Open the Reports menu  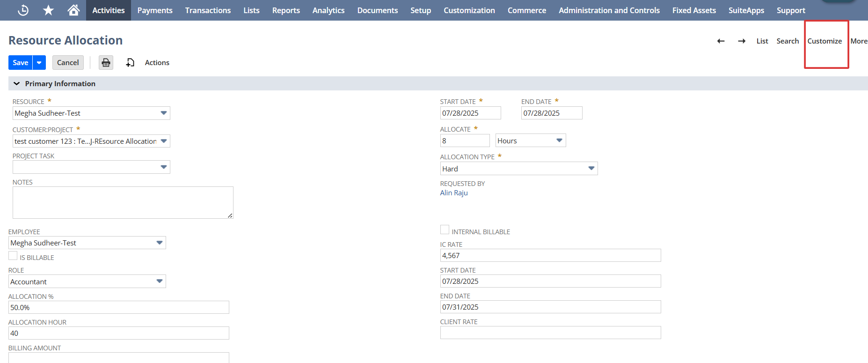286,10
